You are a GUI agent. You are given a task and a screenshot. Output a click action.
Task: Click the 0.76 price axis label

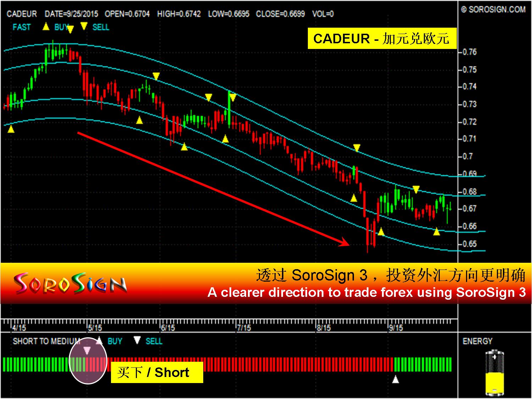[x=470, y=52]
